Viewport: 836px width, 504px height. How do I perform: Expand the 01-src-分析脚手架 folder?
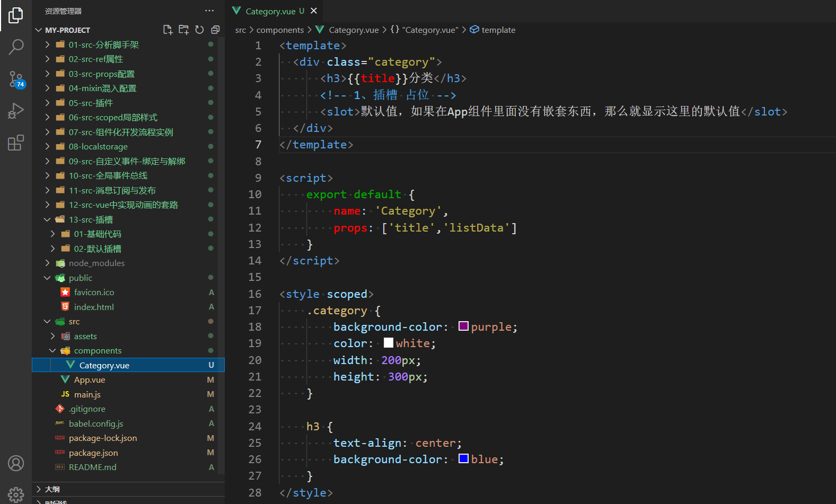point(47,45)
